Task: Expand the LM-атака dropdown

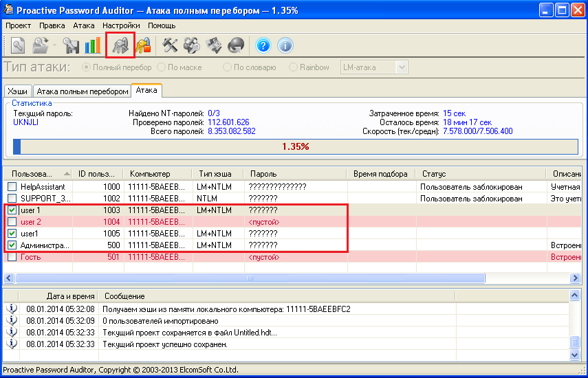Action: (x=402, y=67)
